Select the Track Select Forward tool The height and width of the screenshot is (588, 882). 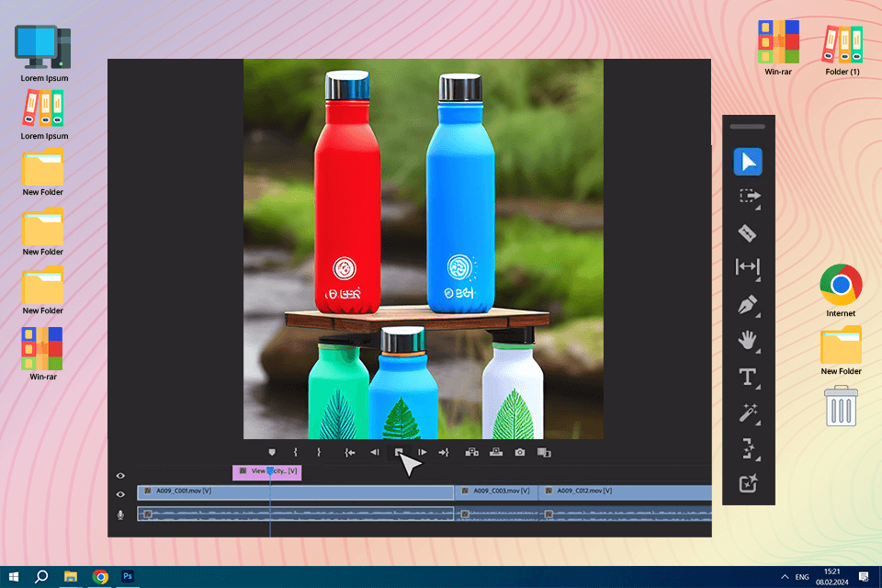pyautogui.click(x=750, y=197)
